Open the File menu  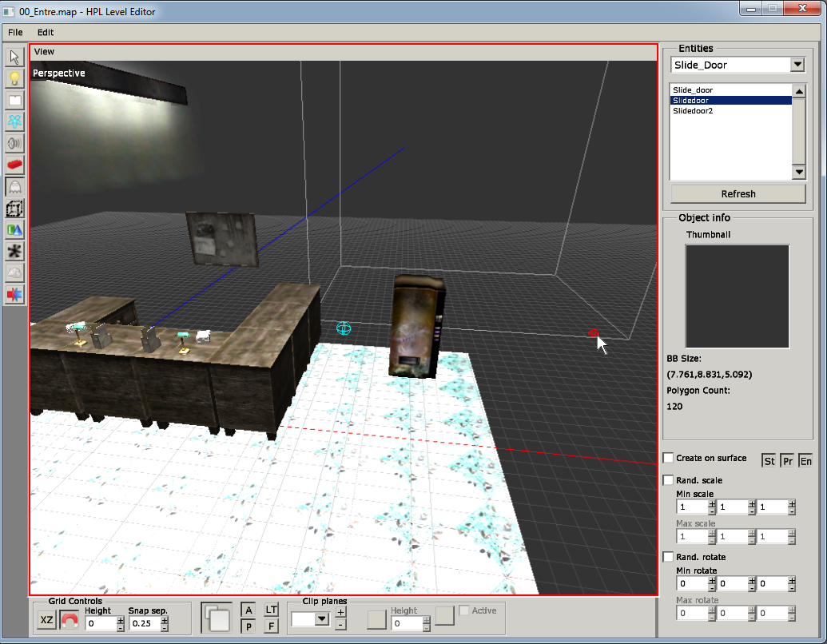coord(15,33)
